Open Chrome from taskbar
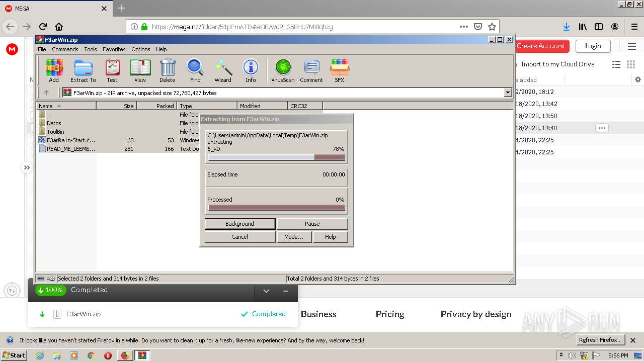The image size is (644, 362). pos(91,355)
